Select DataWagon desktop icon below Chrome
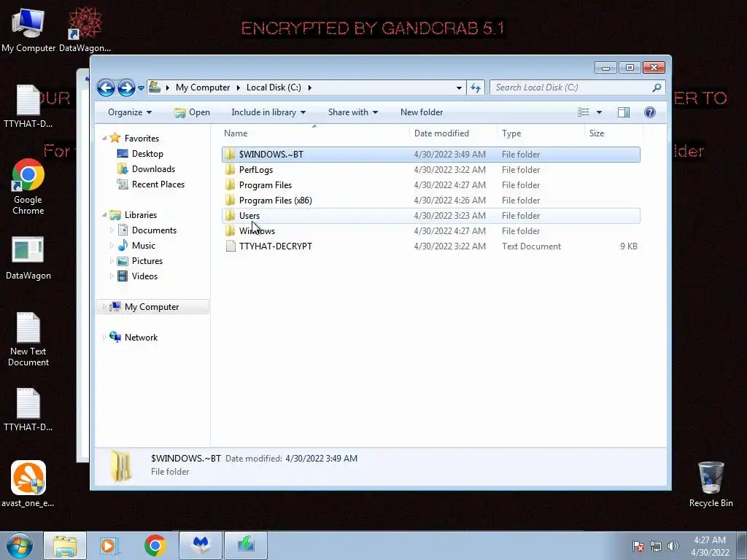Viewport: 747px width, 560px height. pos(28,258)
